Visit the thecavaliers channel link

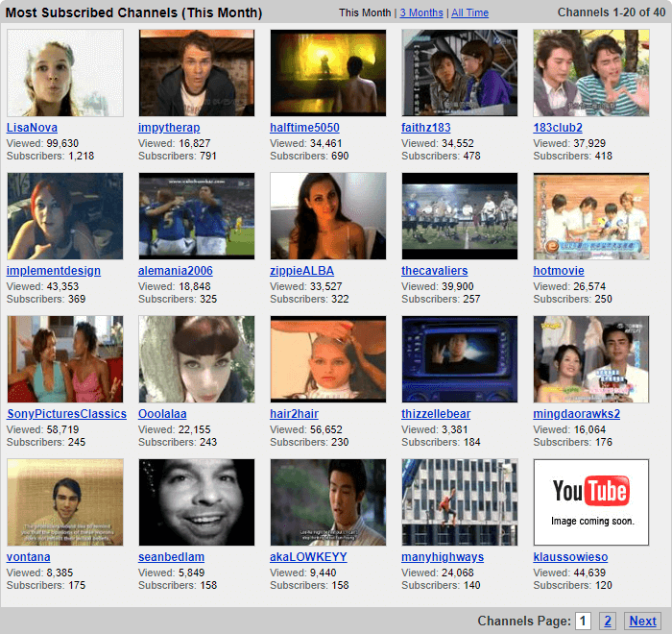click(x=434, y=271)
